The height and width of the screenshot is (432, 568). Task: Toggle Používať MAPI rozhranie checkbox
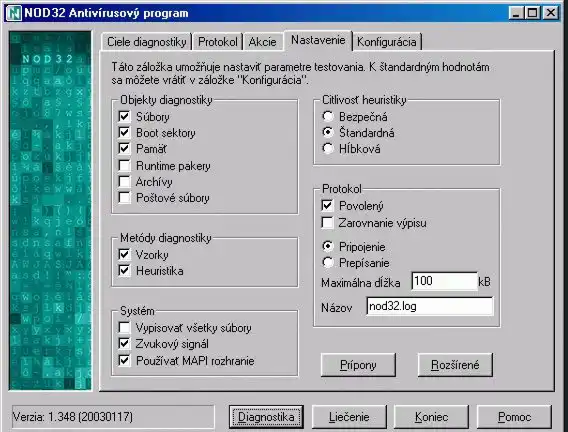click(x=124, y=360)
